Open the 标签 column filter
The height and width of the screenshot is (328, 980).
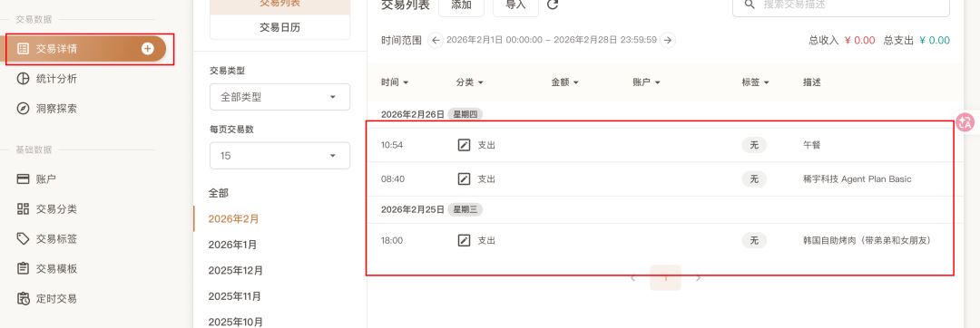[x=756, y=82]
